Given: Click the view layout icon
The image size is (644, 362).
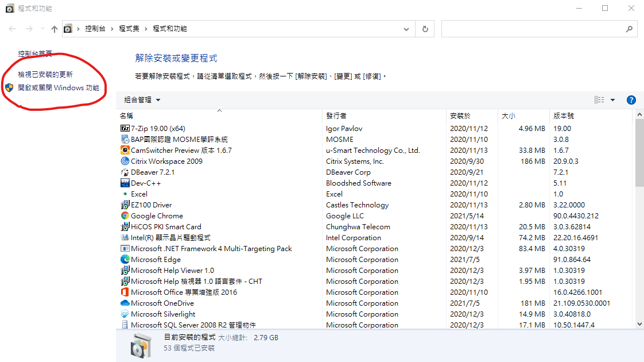Looking at the screenshot, I should pos(599,99).
